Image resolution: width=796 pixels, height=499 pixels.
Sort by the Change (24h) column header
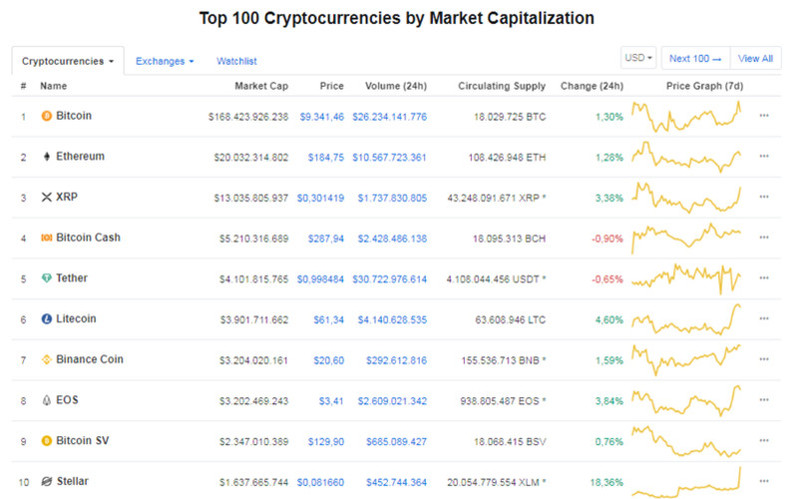591,86
